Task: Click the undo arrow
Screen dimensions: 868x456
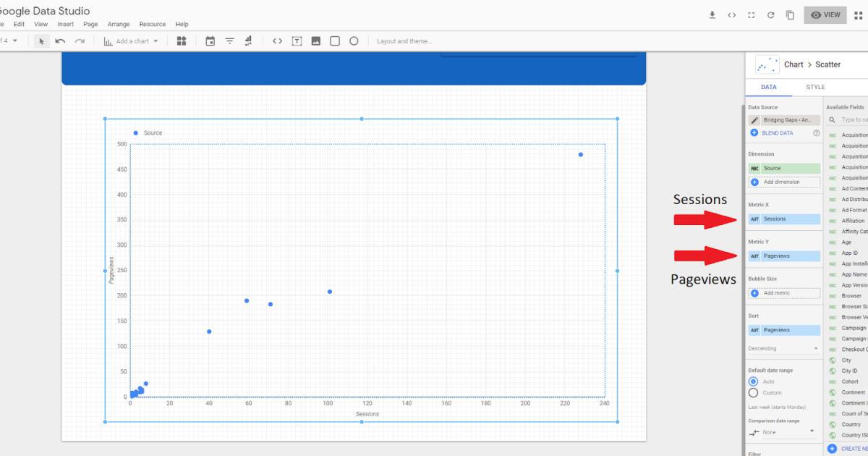Action: [x=59, y=41]
